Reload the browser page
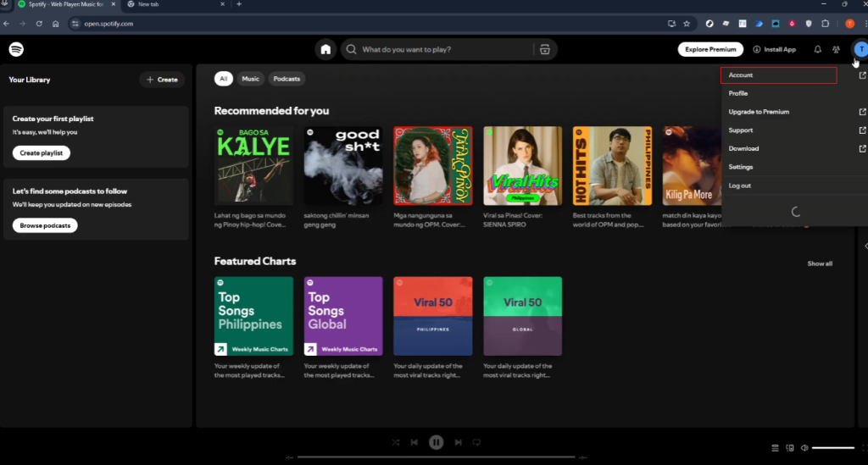This screenshot has width=868, height=465. (x=39, y=24)
